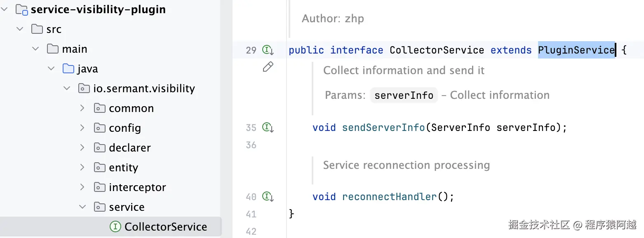Open CollectorService file in the tree
644x238 pixels.
pos(166,227)
